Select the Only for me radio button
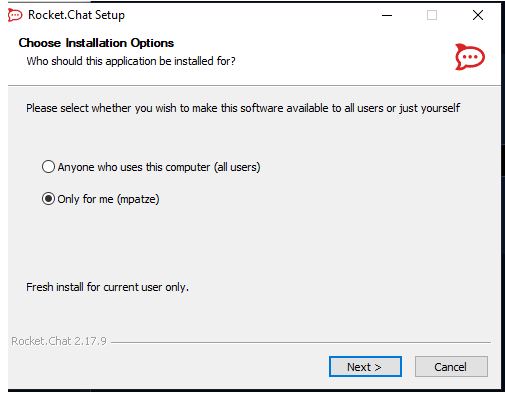This screenshot has width=505, height=393. point(48,199)
